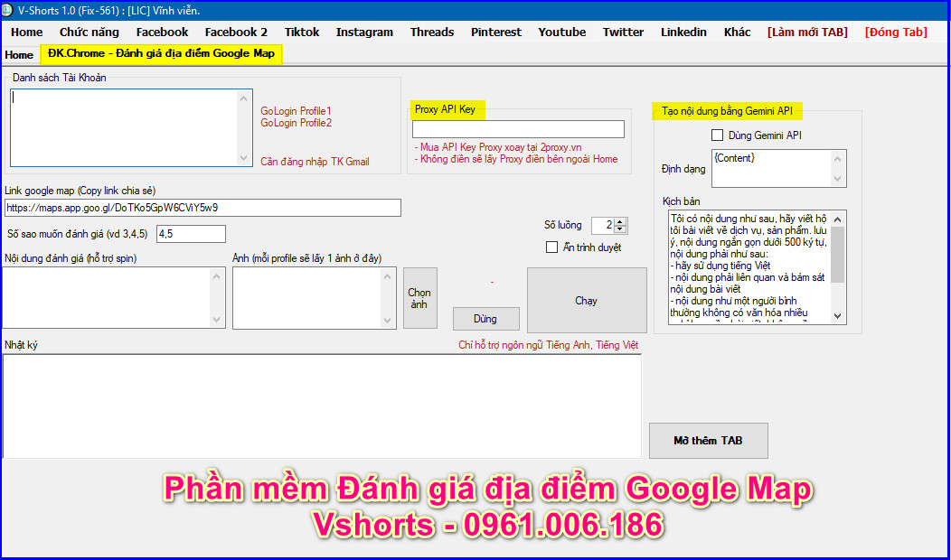Open the Tiktok menu
The height and width of the screenshot is (560, 951).
[302, 33]
